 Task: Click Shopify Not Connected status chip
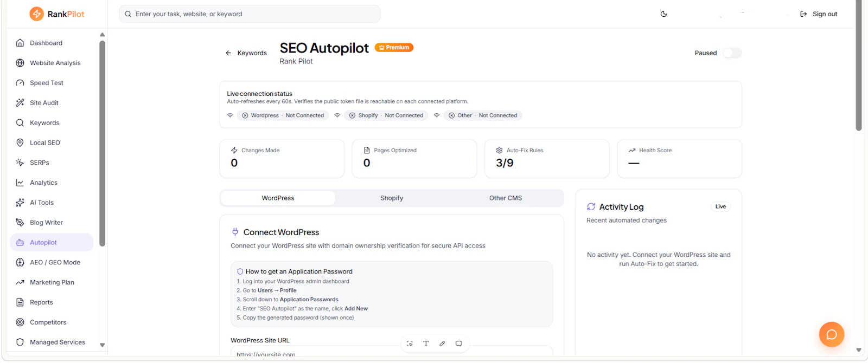[386, 115]
